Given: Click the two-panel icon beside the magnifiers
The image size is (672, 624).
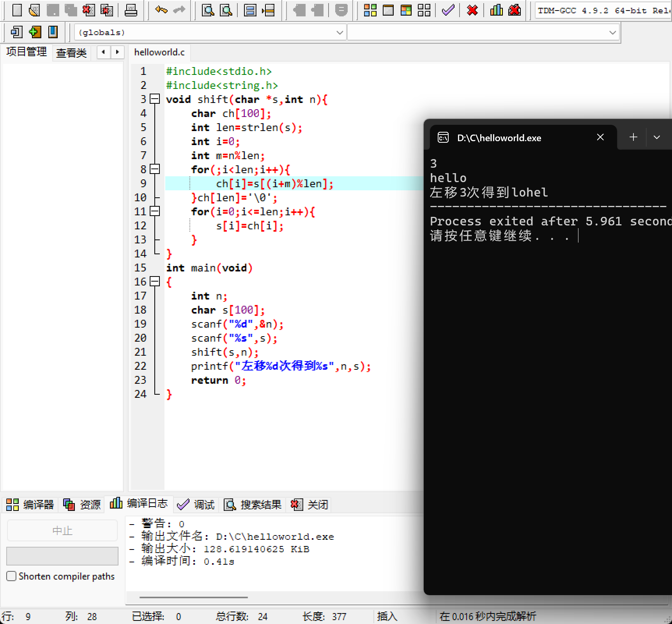Looking at the screenshot, I should point(250,10).
